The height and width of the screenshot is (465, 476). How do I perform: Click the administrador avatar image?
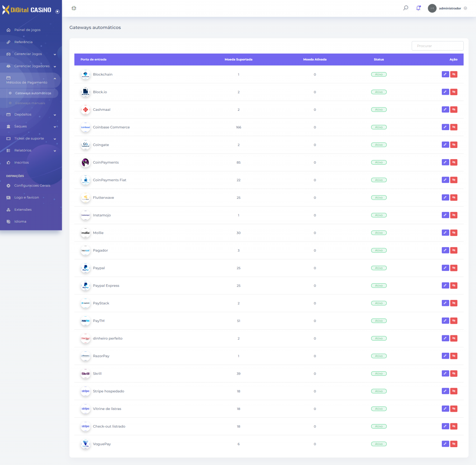tap(432, 8)
